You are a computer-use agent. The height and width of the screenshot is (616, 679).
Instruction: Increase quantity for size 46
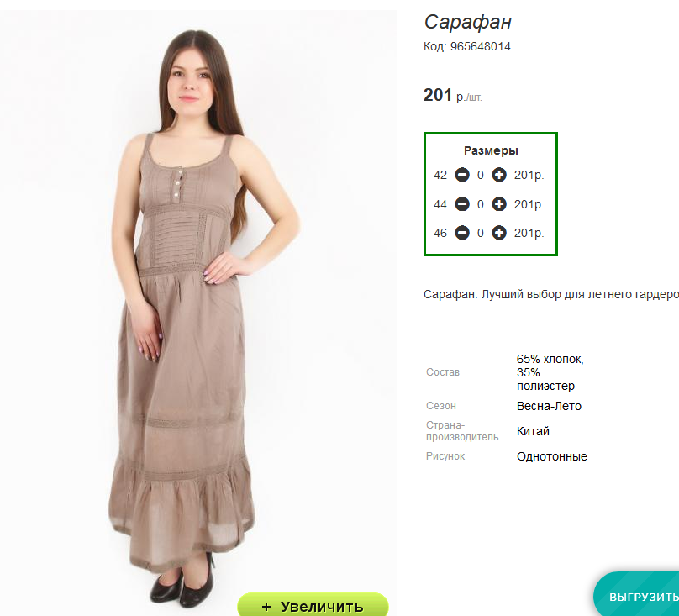pos(499,233)
